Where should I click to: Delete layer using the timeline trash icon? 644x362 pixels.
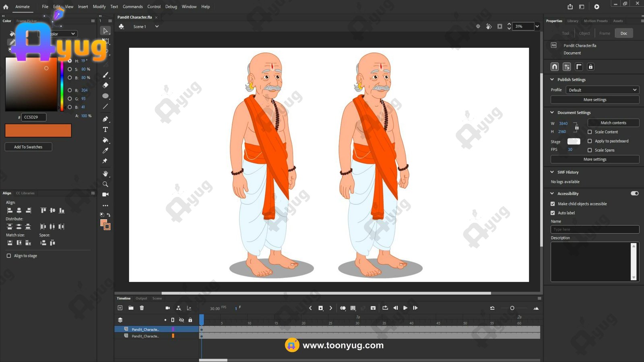[142, 308]
